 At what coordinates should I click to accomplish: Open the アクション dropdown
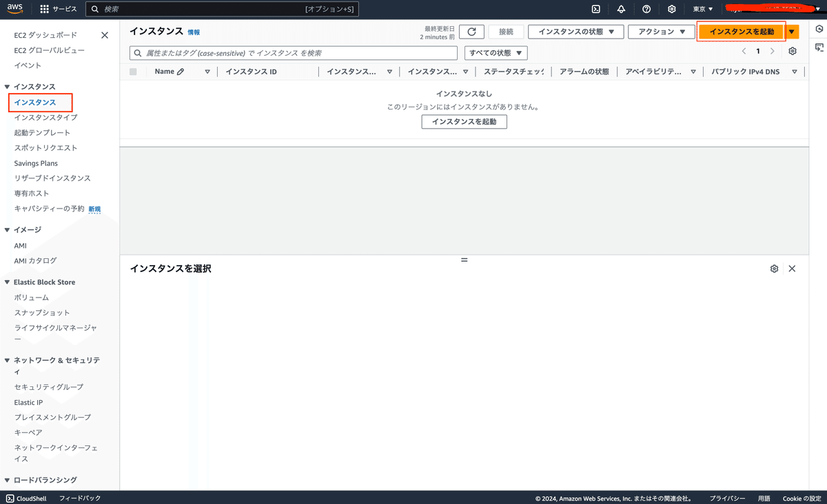(662, 32)
